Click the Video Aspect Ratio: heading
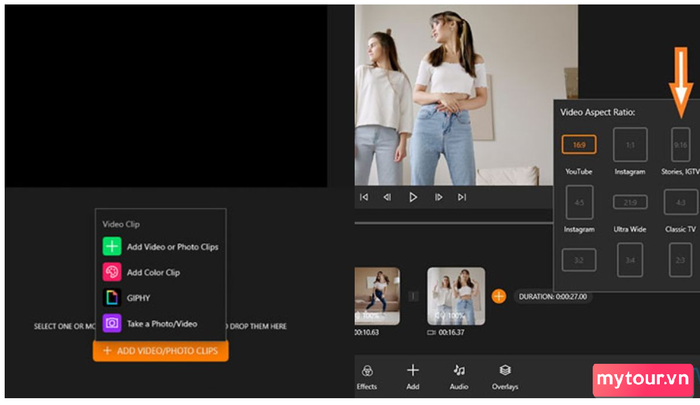 point(598,112)
